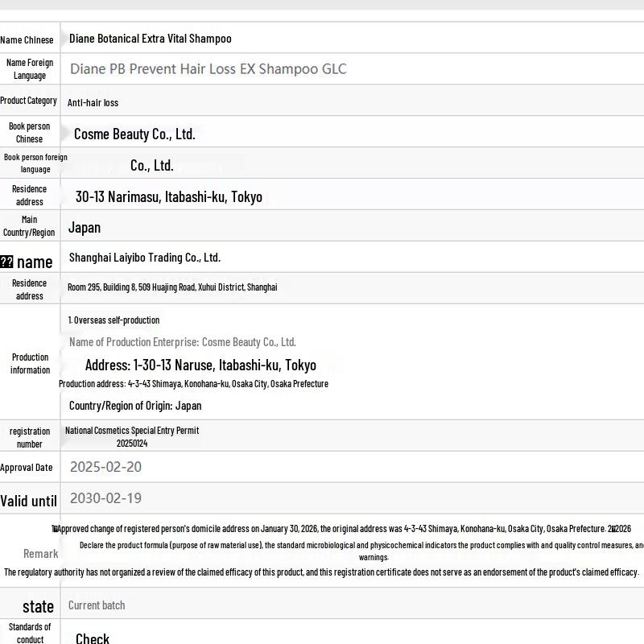The image size is (644, 644).
Task: Click the foreign name 'Diane PB Prevent Hair Loss EX Shampoo GLC'
Action: (208, 69)
